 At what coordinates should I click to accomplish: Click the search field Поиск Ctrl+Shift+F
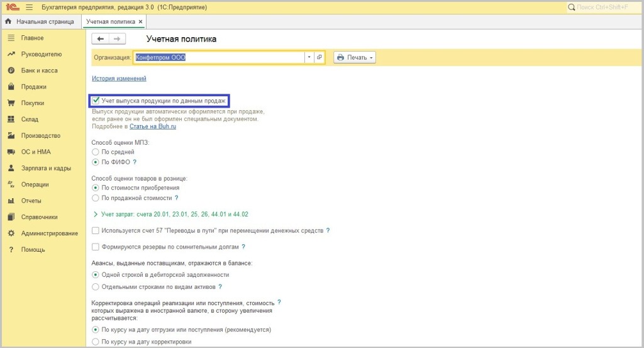click(602, 7)
